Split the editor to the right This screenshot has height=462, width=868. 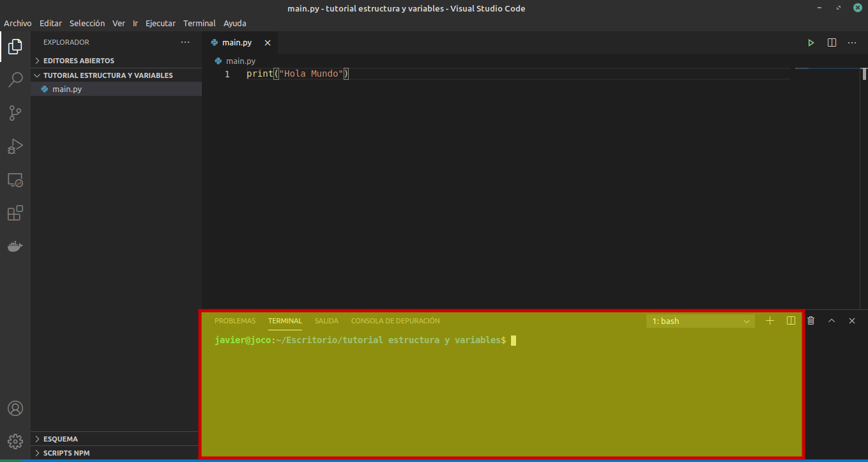pyautogui.click(x=832, y=43)
